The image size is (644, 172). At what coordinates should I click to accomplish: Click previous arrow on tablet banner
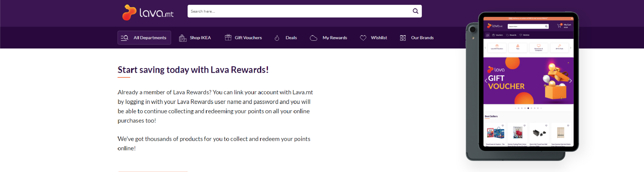486,81
